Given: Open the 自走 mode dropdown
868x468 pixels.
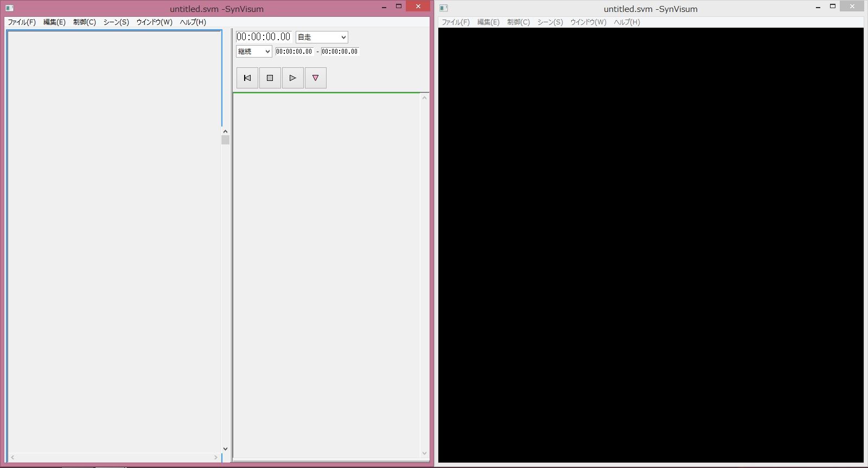Looking at the screenshot, I should click(322, 37).
